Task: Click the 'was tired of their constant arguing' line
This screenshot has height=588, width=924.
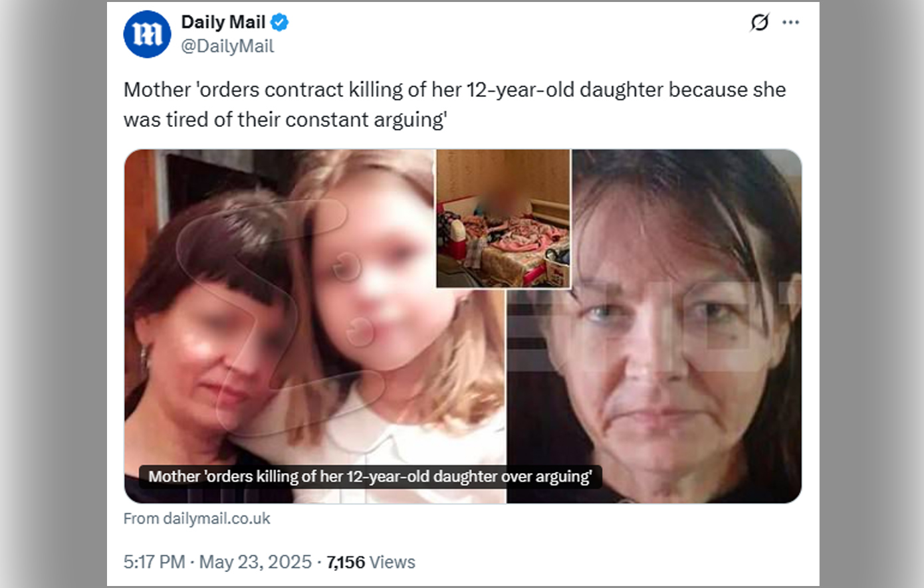Action: point(285,120)
